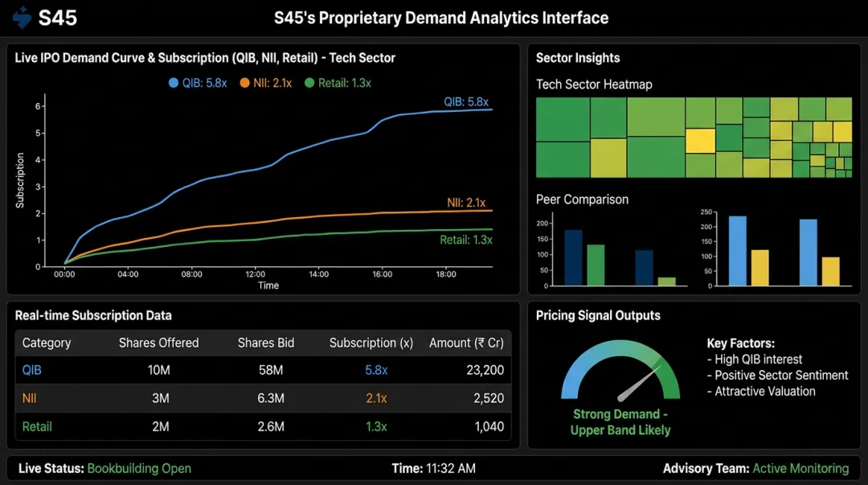Click the 5.8x subscription cell
868x485 pixels.
376,370
